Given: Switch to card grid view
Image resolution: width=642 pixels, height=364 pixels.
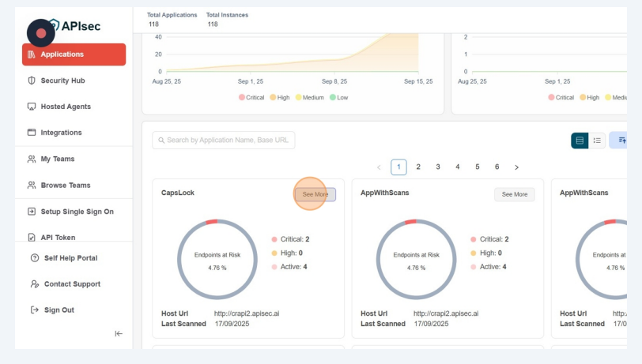Looking at the screenshot, I should click(580, 141).
